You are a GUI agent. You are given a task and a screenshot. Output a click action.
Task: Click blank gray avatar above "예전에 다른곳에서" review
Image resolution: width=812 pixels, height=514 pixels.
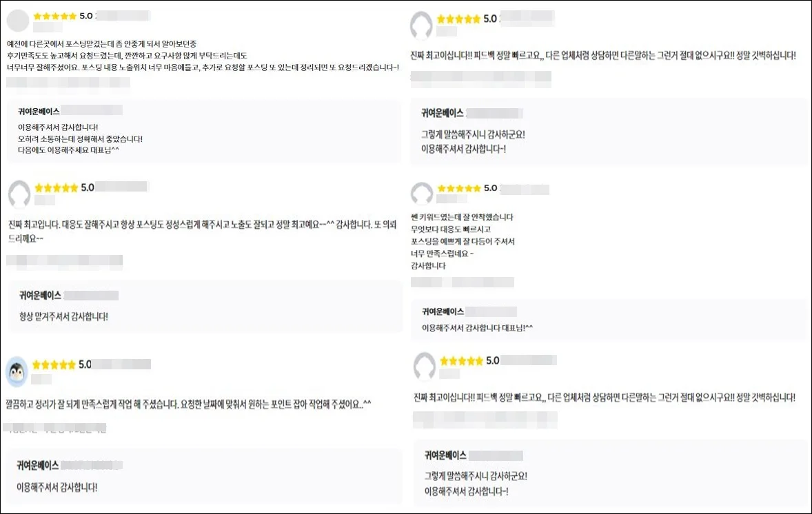(18, 21)
